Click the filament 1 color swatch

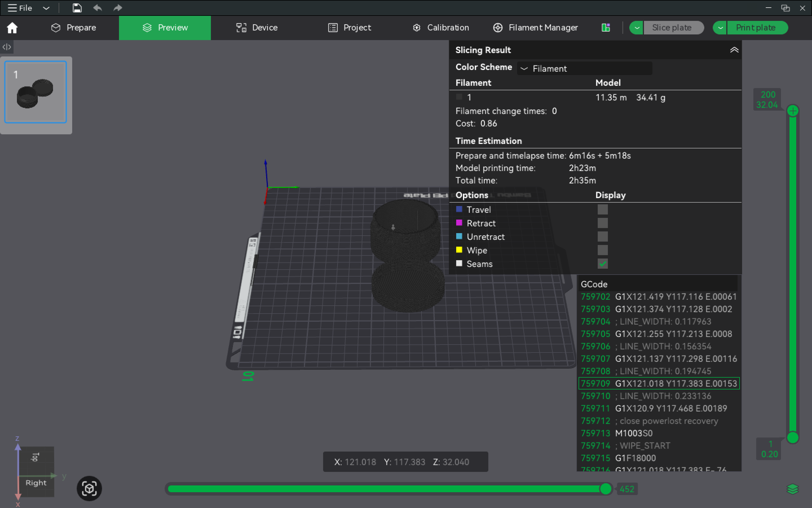click(x=459, y=97)
